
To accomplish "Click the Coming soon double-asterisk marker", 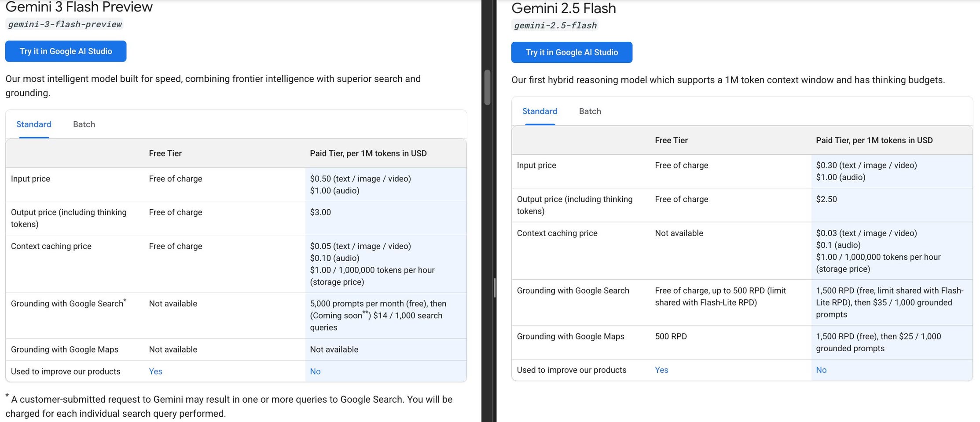I will pyautogui.click(x=365, y=312).
